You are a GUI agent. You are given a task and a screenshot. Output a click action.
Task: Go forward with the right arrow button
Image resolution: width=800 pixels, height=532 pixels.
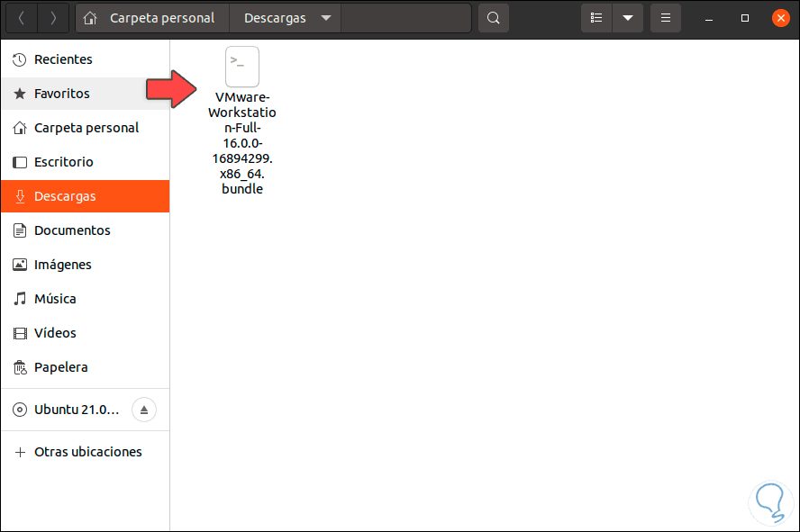click(53, 18)
